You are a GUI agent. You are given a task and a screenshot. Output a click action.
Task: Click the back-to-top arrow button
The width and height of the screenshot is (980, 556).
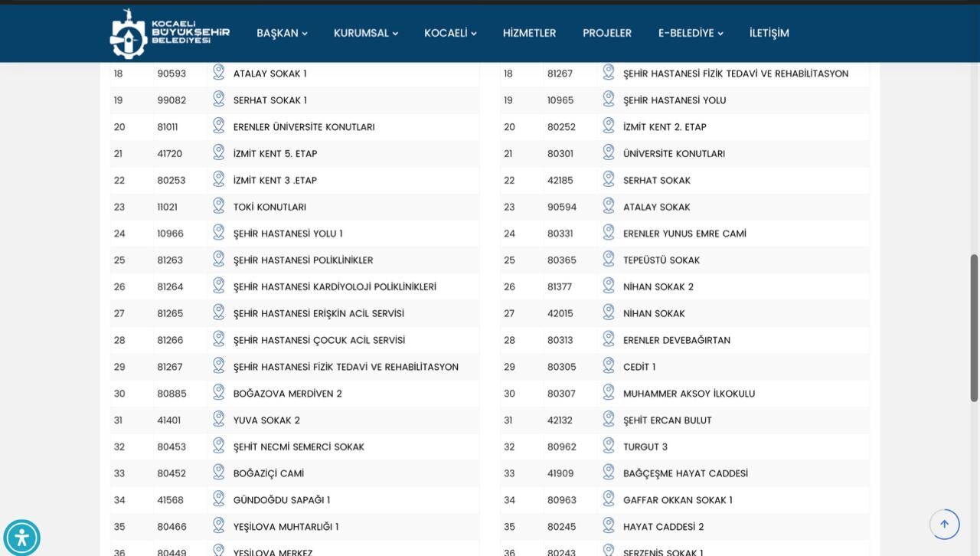tap(944, 525)
